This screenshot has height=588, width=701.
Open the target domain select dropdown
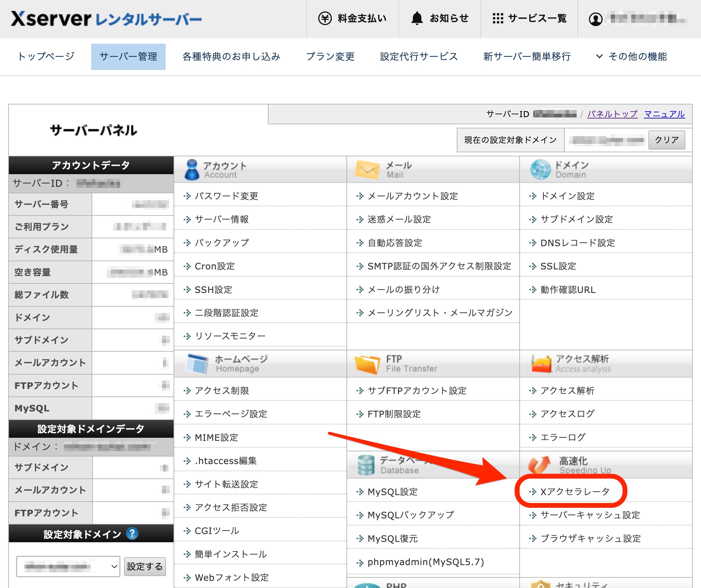click(68, 566)
